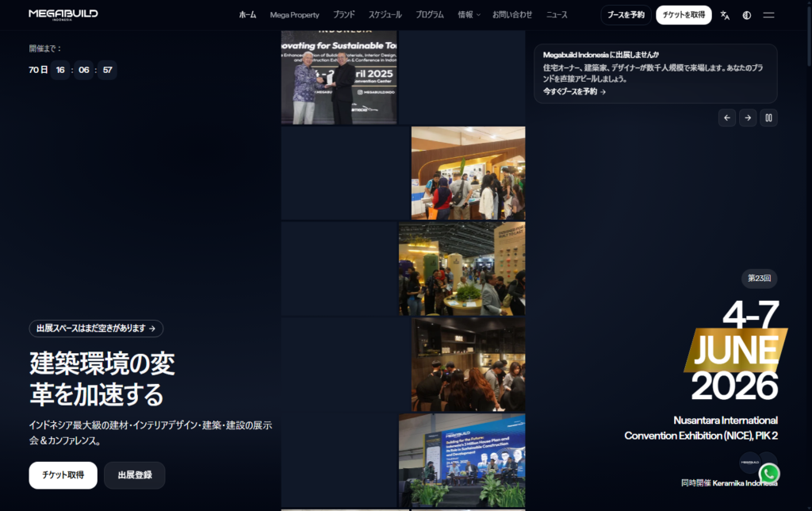
Task: Go to the Mega Property section
Action: click(x=294, y=14)
